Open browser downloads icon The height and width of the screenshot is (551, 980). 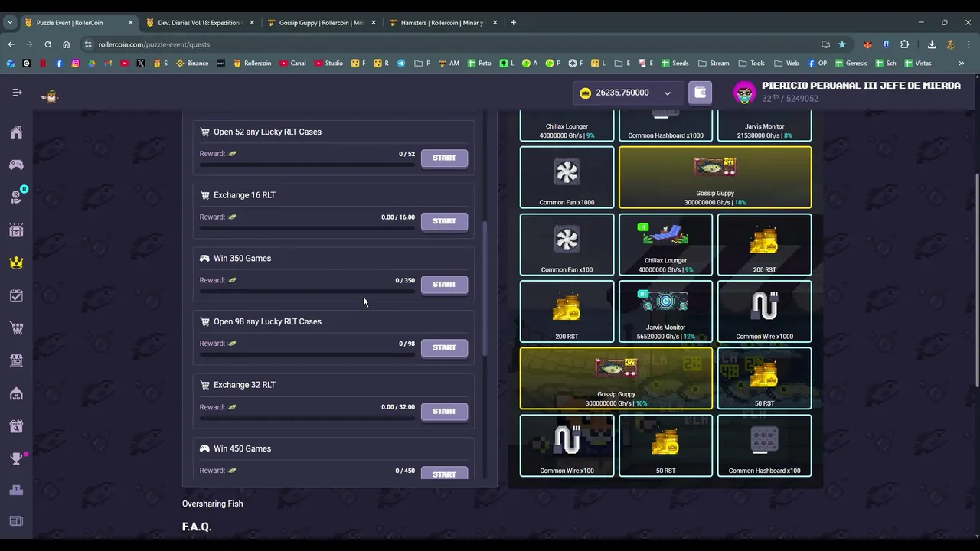932,44
